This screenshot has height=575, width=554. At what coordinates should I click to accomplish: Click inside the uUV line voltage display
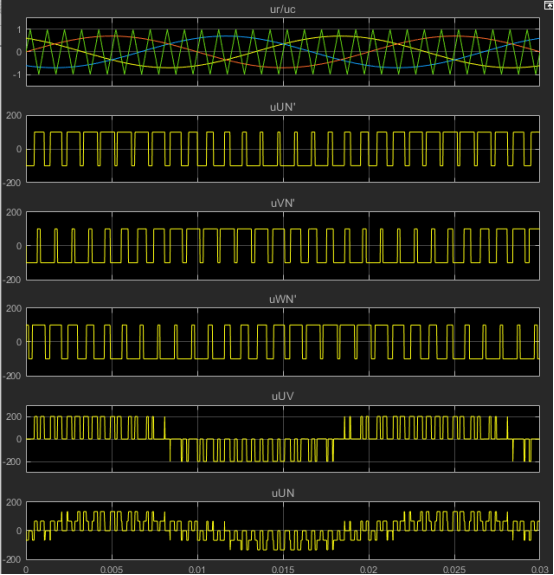[283, 439]
